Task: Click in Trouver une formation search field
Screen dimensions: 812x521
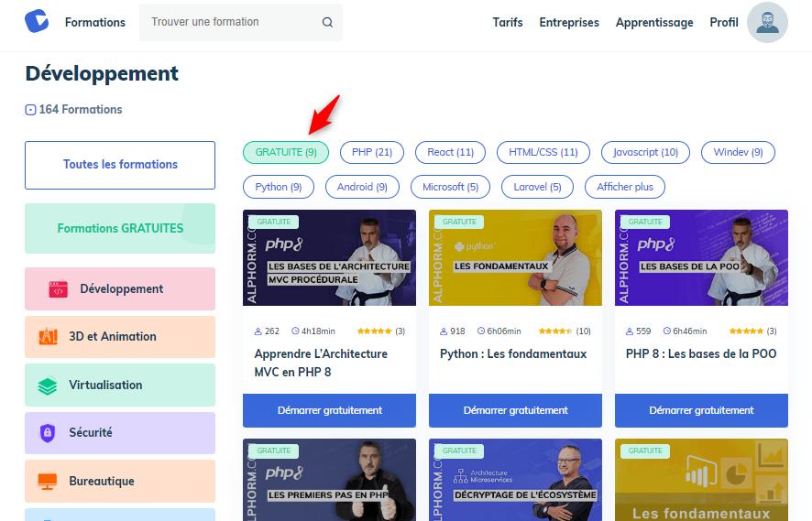Action: click(241, 22)
